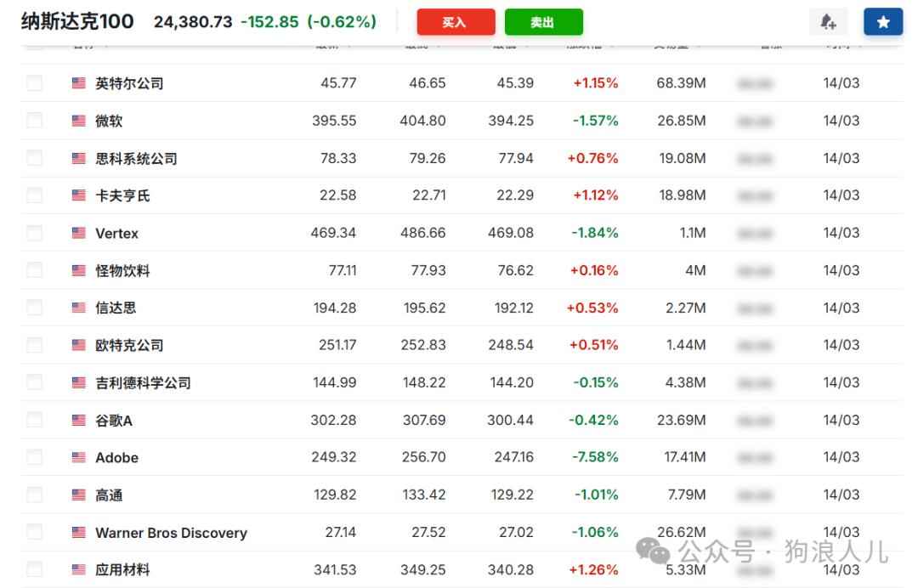Open the 欧特克公司 stock page
The width and height of the screenshot is (918, 588).
(129, 346)
